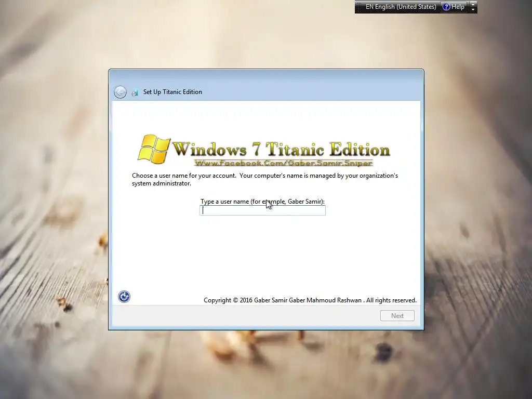Click the Type a user name label
Image resolution: width=532 pixels, height=399 pixels.
(x=262, y=202)
